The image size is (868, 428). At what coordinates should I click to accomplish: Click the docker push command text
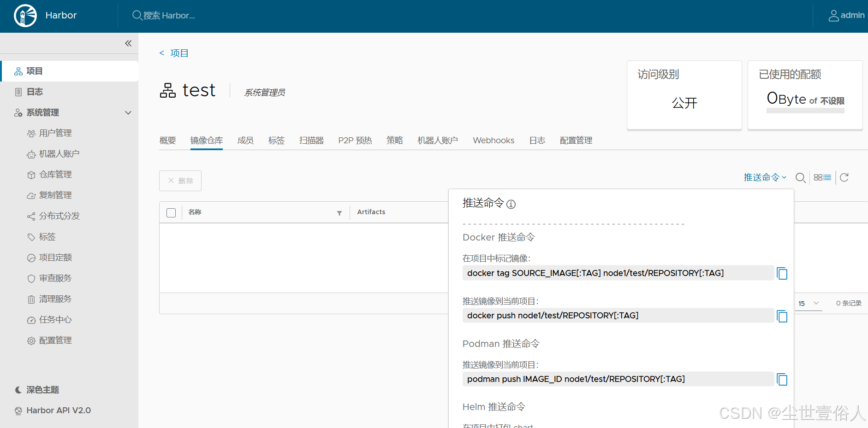(553, 316)
